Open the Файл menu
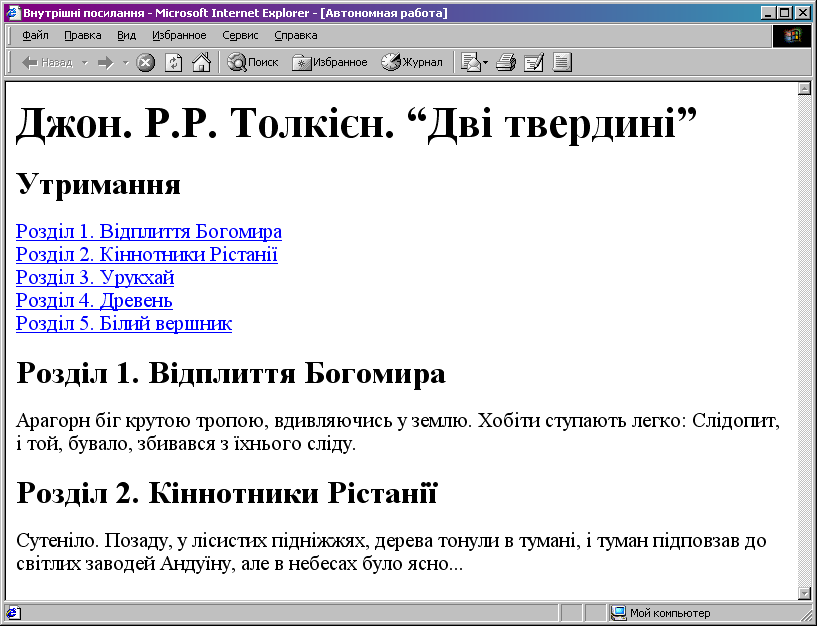This screenshot has width=817, height=626. point(35,35)
